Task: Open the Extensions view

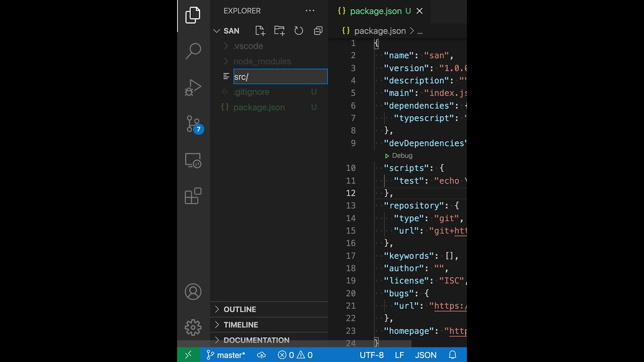Action: [193, 196]
